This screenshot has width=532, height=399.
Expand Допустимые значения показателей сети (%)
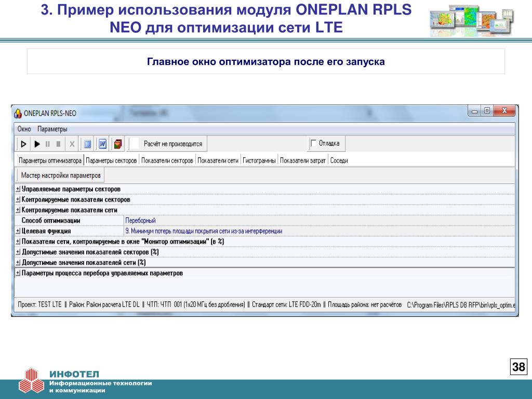click(x=18, y=262)
